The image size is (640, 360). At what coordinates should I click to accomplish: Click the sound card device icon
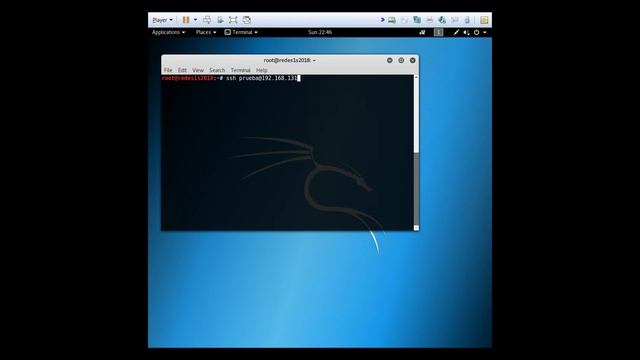(442, 20)
